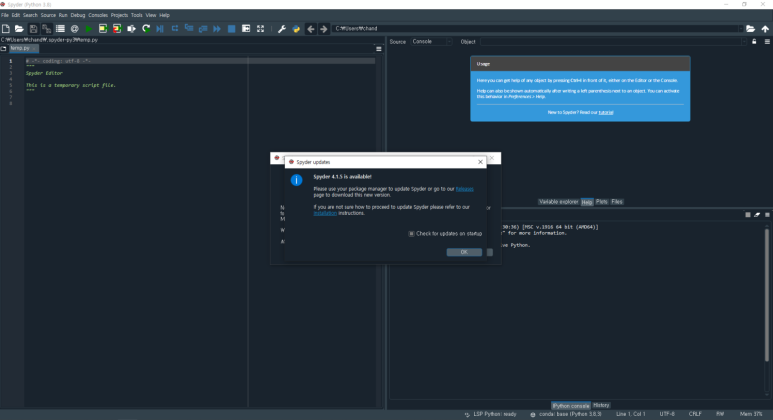
Task: Click the debug step over icon
Action: tap(175, 29)
